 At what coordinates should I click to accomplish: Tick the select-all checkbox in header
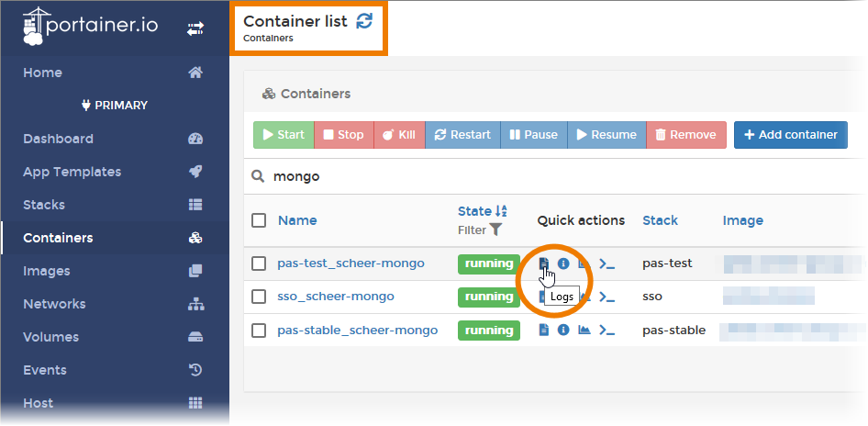click(x=259, y=220)
